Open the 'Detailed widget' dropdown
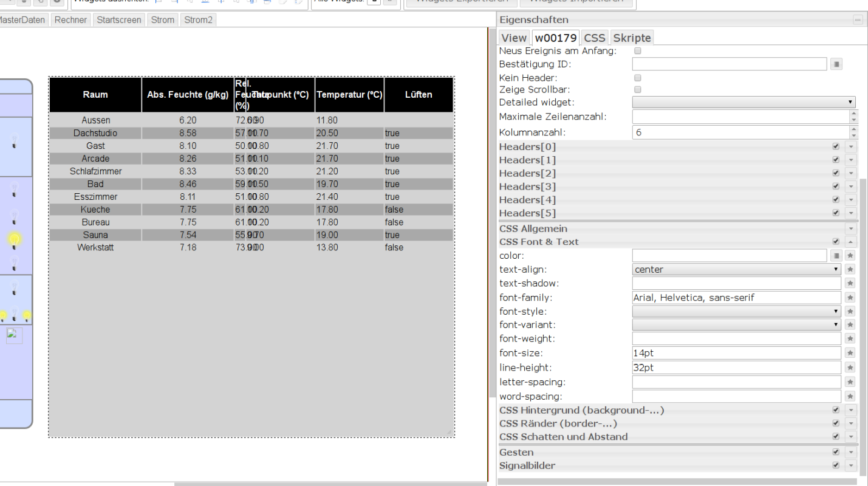This screenshot has width=868, height=486. [x=743, y=102]
